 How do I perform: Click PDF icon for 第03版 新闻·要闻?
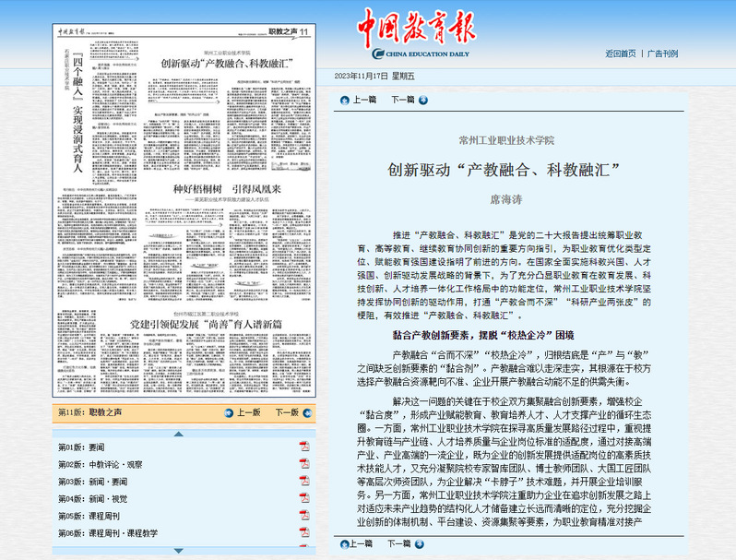[303, 482]
